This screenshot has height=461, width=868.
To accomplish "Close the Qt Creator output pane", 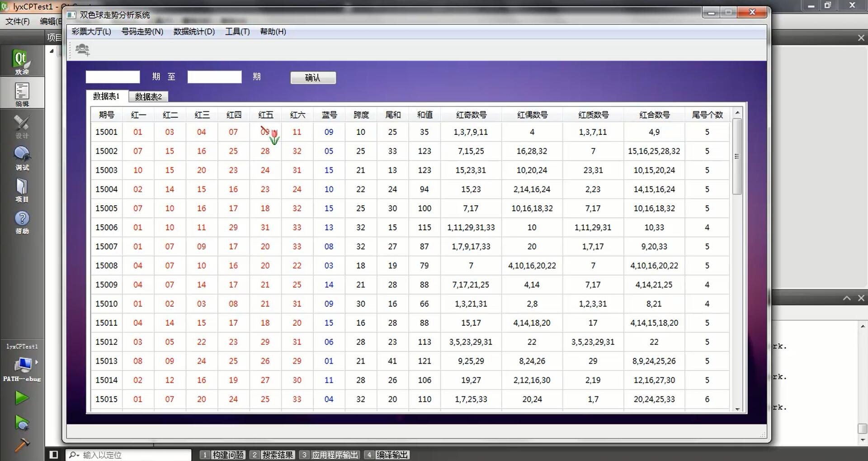I will (861, 298).
